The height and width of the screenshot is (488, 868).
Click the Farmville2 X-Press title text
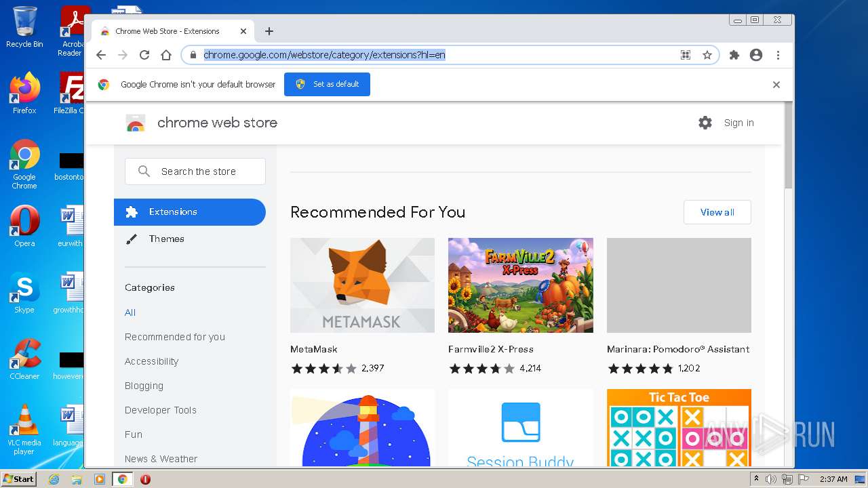(491, 349)
